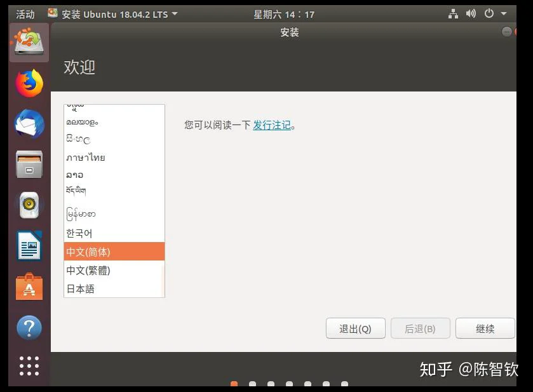The image size is (533, 392).
Task: Select Sinhala (සිංහල) in the language list
Action: click(x=114, y=139)
